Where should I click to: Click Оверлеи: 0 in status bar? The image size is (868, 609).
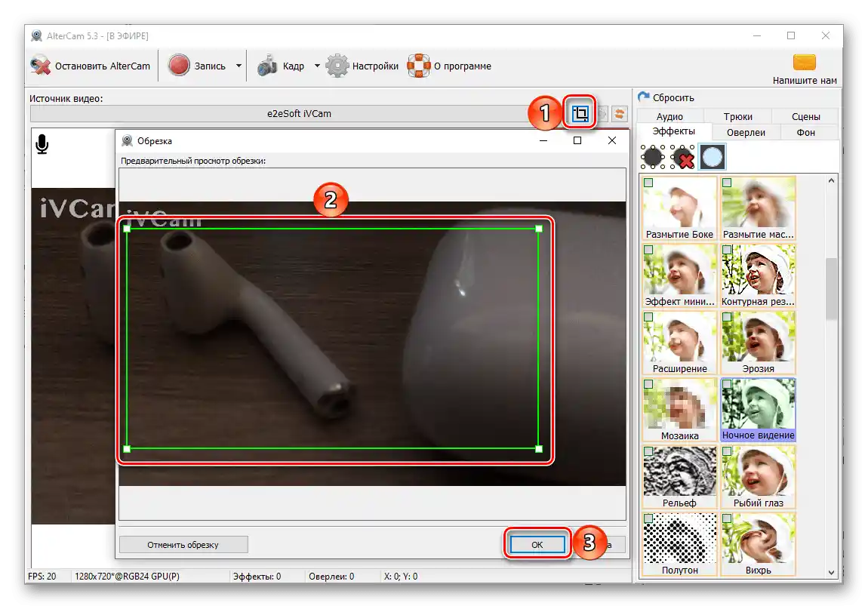(331, 577)
